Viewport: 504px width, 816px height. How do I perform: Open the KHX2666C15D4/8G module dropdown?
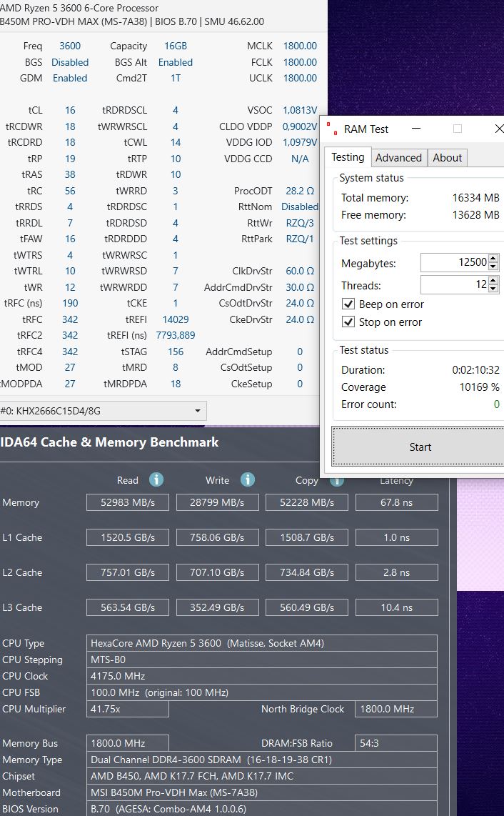coord(103,411)
